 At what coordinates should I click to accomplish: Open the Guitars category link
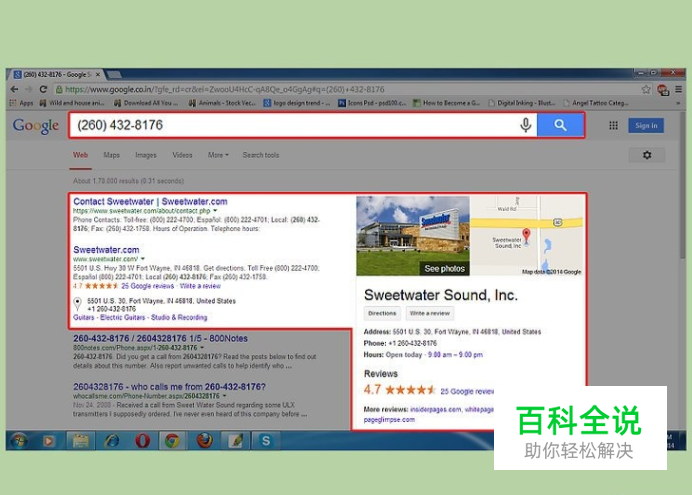(83, 317)
